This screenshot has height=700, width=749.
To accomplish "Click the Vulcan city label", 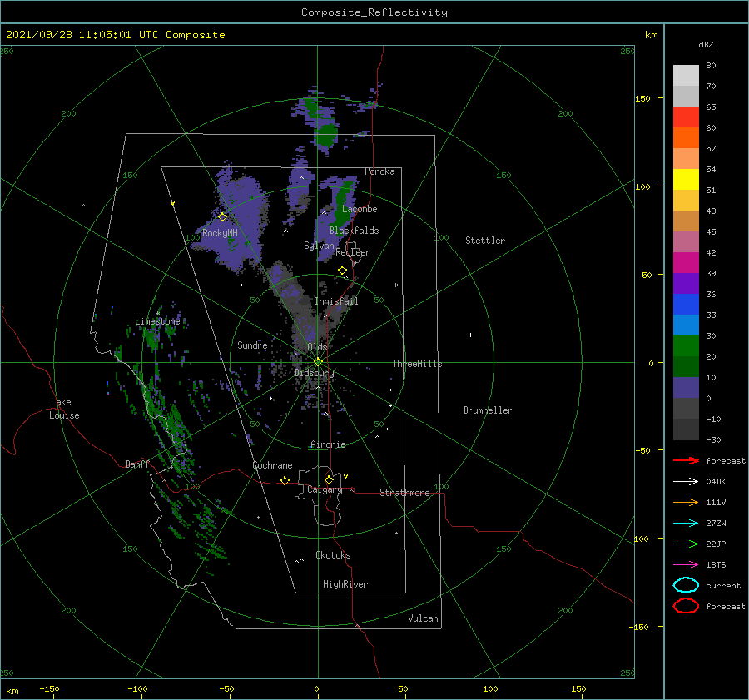I will [x=424, y=618].
